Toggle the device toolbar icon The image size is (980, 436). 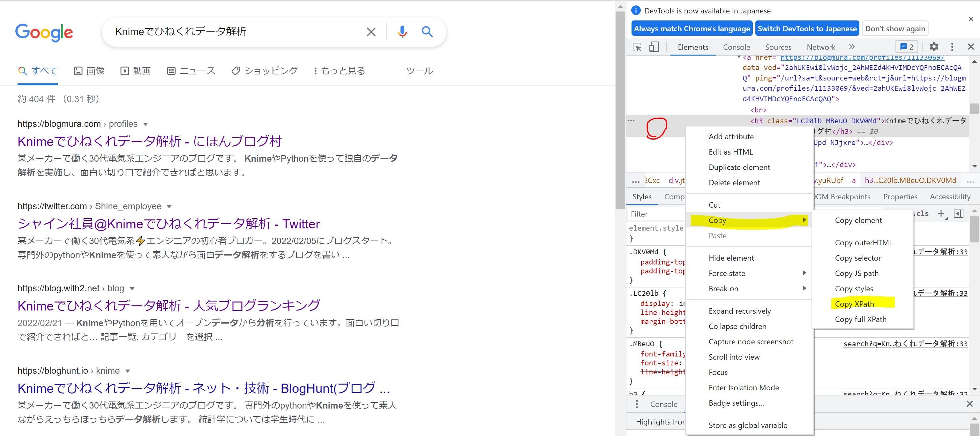point(654,47)
